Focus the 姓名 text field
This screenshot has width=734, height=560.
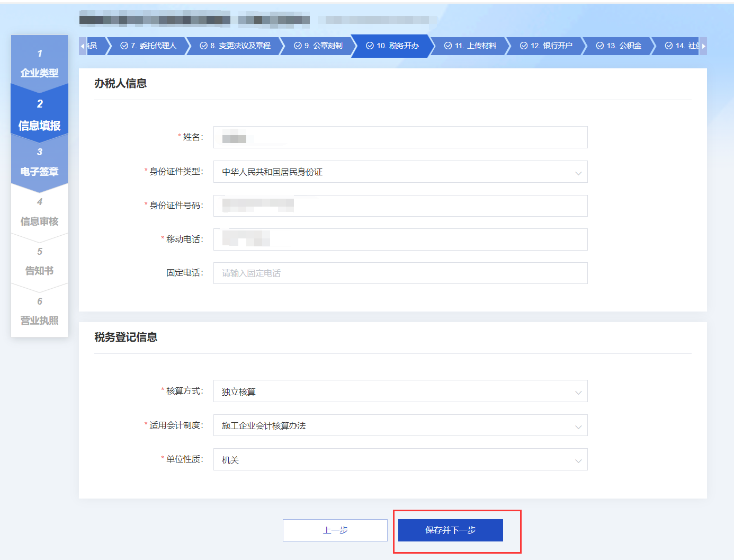[400, 138]
